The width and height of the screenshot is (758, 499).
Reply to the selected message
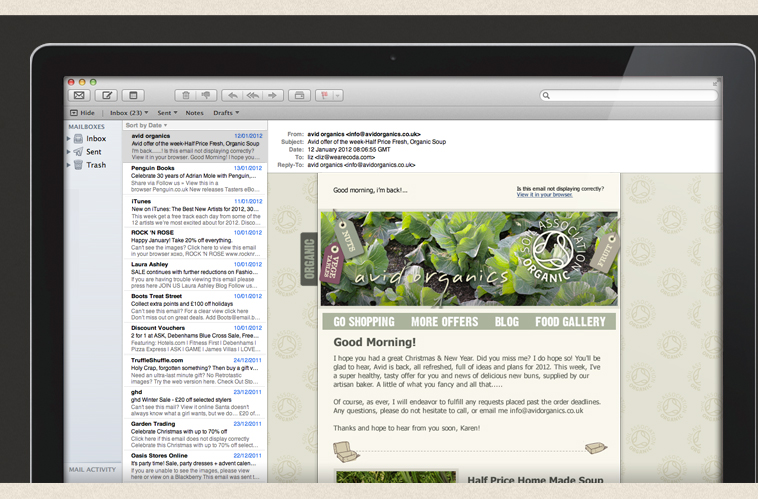coord(233,95)
